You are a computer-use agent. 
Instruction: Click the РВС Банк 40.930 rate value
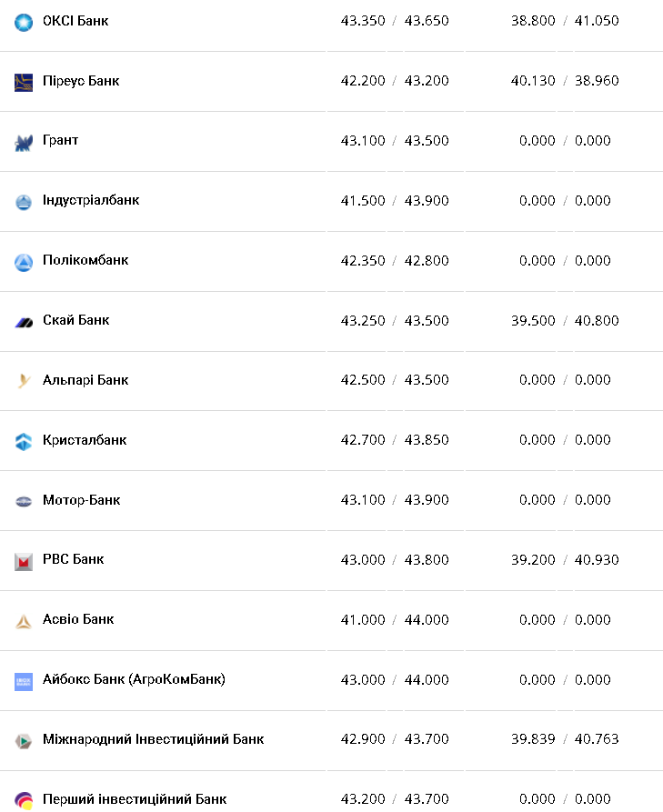tap(597, 560)
